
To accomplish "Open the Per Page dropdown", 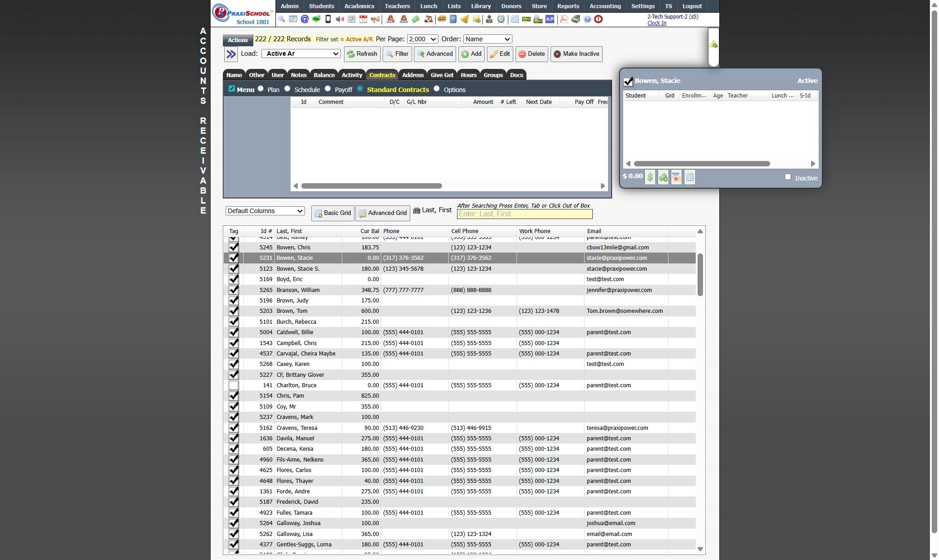I will click(422, 39).
